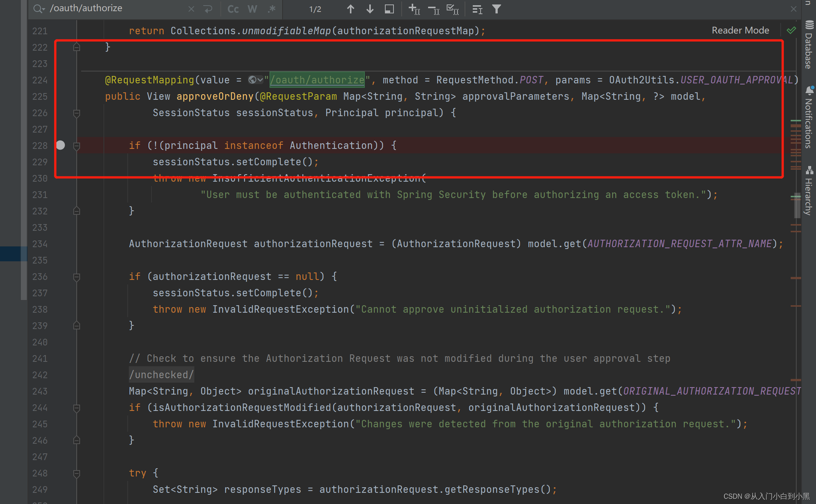The width and height of the screenshot is (816, 504).
Task: Click the editor vertical scrollbar thumb
Action: (797, 205)
